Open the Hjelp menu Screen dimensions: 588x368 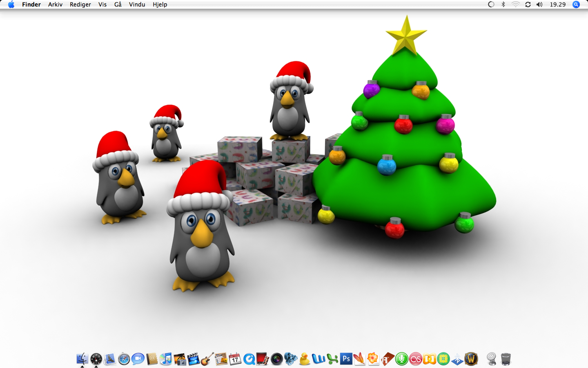[x=160, y=4]
